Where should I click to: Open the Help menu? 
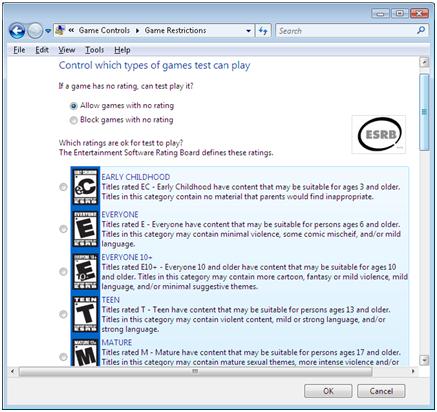122,50
